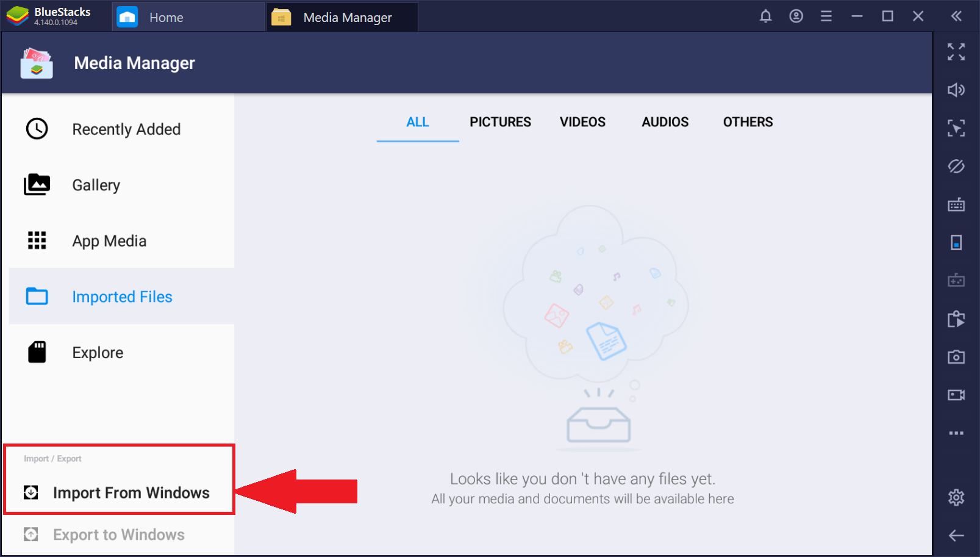Open the Explore section

point(122,353)
